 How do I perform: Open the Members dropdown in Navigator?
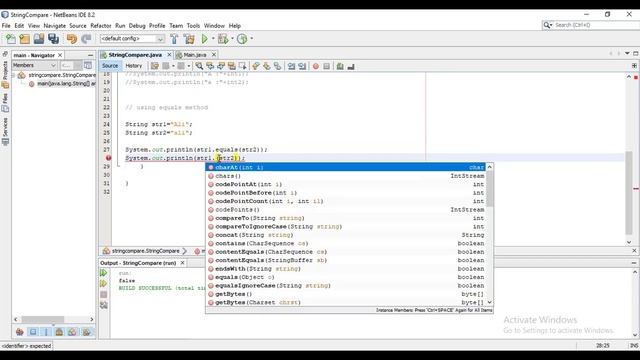[34, 65]
